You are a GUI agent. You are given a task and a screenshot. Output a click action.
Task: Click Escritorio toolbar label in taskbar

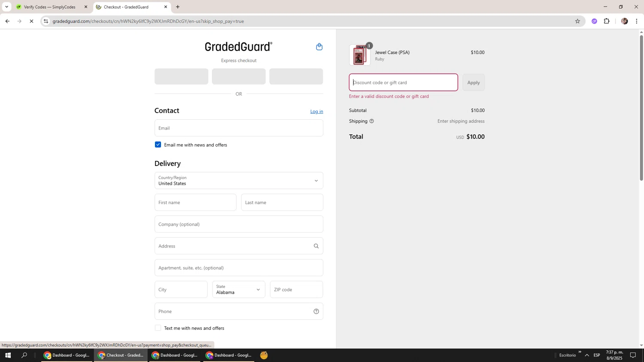568,355
